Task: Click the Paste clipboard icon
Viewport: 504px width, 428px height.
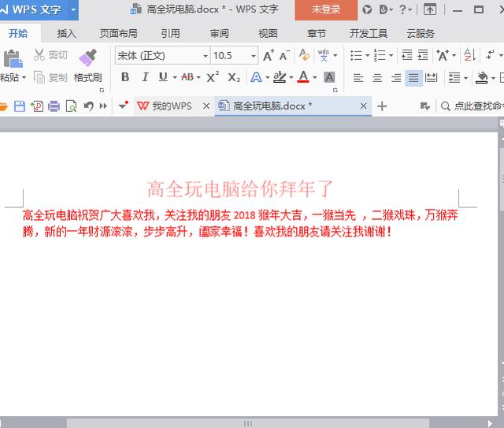Action: [13, 58]
